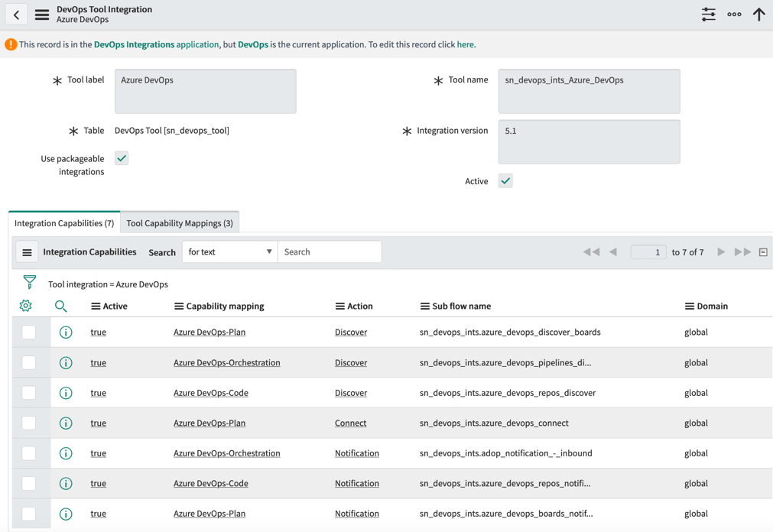This screenshot has width=773, height=532.
Task: Preview info icon for boards_notif row
Action: pos(66,514)
